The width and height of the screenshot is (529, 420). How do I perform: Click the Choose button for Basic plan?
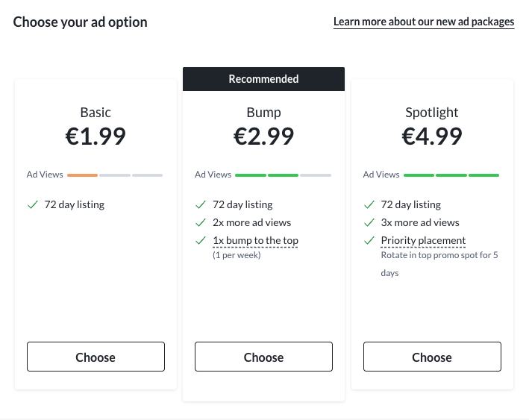[96, 357]
